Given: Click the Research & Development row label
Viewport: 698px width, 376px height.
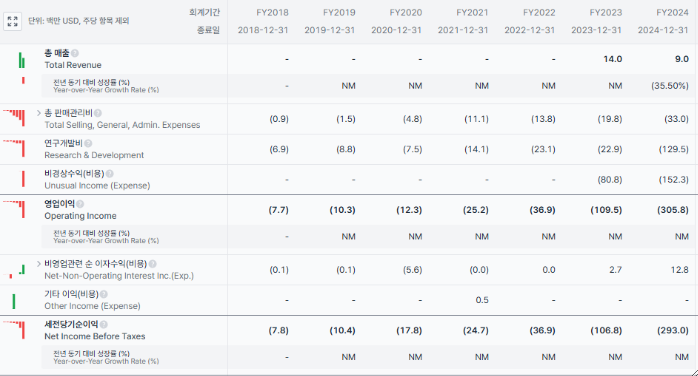Looking at the screenshot, I should point(94,155).
